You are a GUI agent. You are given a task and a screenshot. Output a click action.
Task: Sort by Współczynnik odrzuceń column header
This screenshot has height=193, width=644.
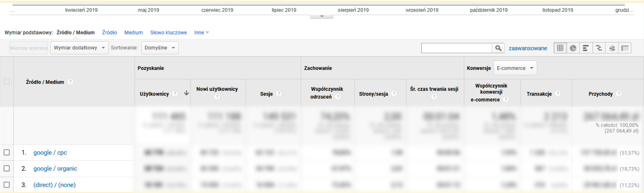click(327, 92)
